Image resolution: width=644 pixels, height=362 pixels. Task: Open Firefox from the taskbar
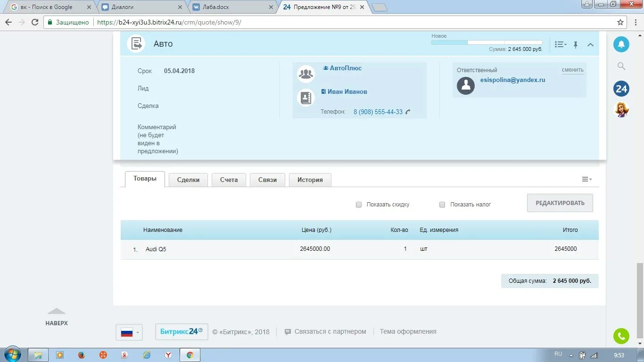pos(81,355)
